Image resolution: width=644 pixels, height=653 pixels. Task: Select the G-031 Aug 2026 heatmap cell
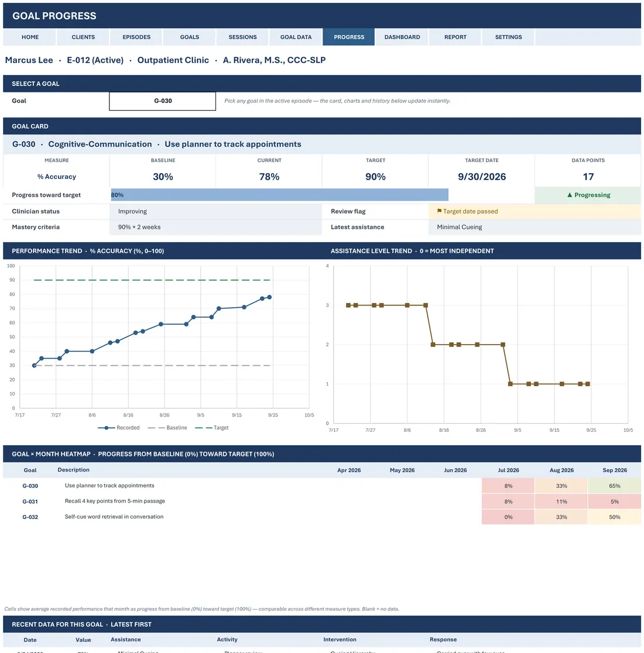(561, 501)
